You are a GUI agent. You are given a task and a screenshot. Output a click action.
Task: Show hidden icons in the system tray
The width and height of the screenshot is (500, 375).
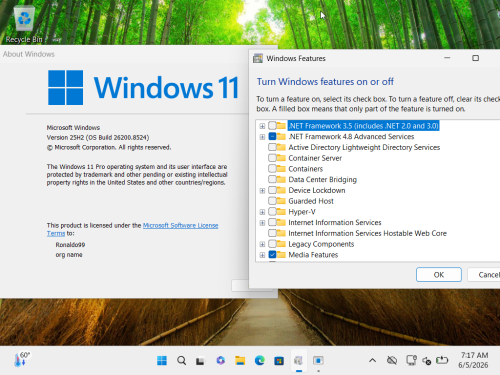pos(373,360)
